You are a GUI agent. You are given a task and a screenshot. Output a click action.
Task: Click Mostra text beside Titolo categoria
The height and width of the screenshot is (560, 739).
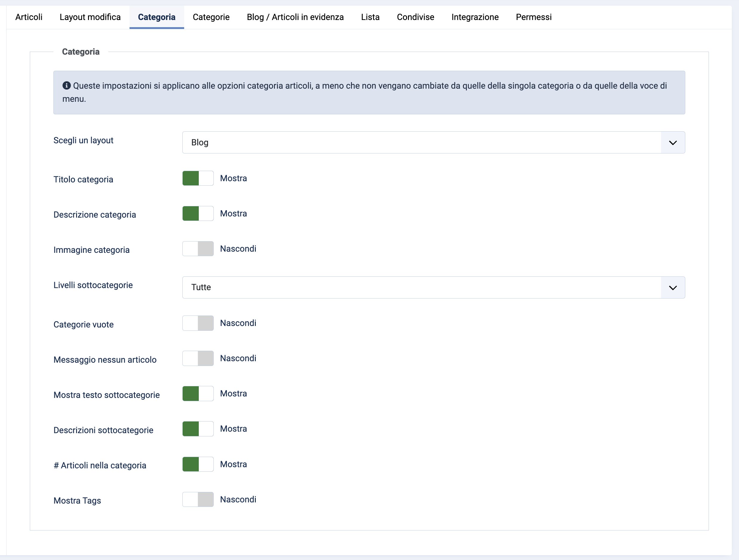[233, 179]
